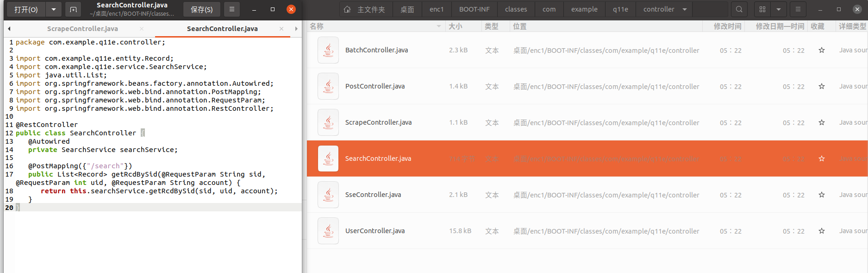Go to the previous tab with the left arrow
Image resolution: width=868 pixels, height=273 pixels.
tap(9, 29)
